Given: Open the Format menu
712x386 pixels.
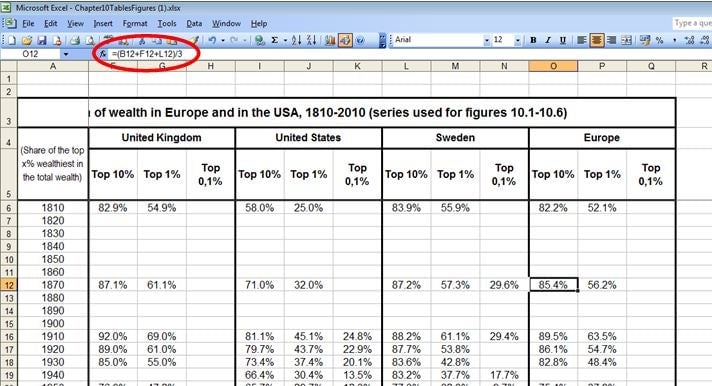Looking at the screenshot, I should point(135,24).
